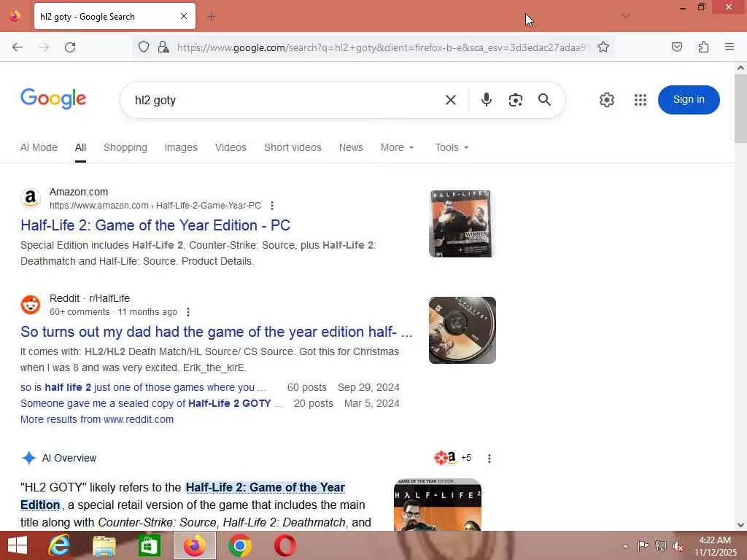This screenshot has width=747, height=560.
Task: Show hidden system tray icons
Action: [625, 546]
